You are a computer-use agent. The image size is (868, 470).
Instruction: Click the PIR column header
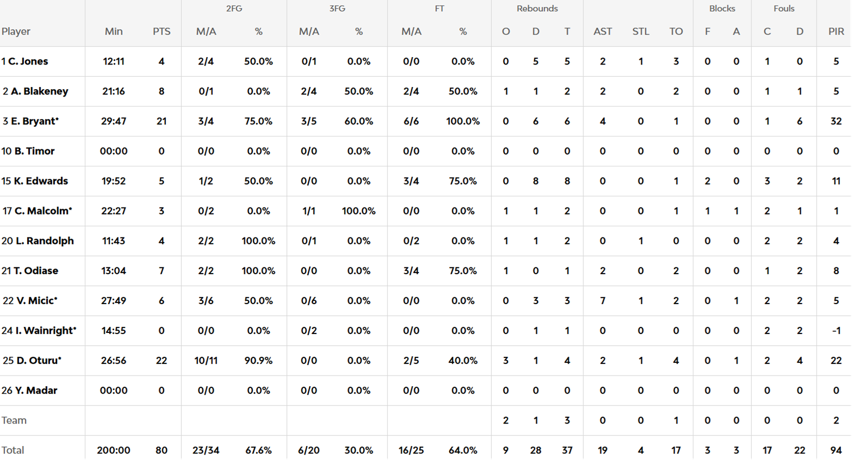point(835,31)
